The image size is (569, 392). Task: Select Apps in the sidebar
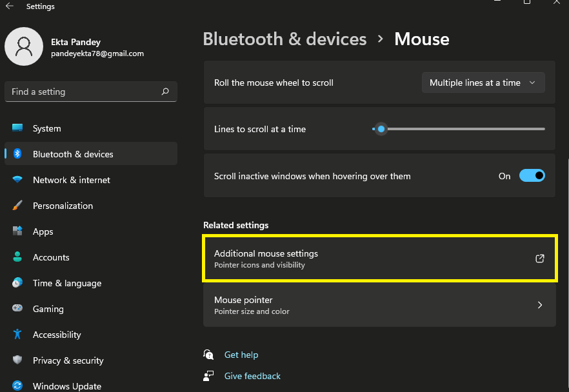point(43,231)
